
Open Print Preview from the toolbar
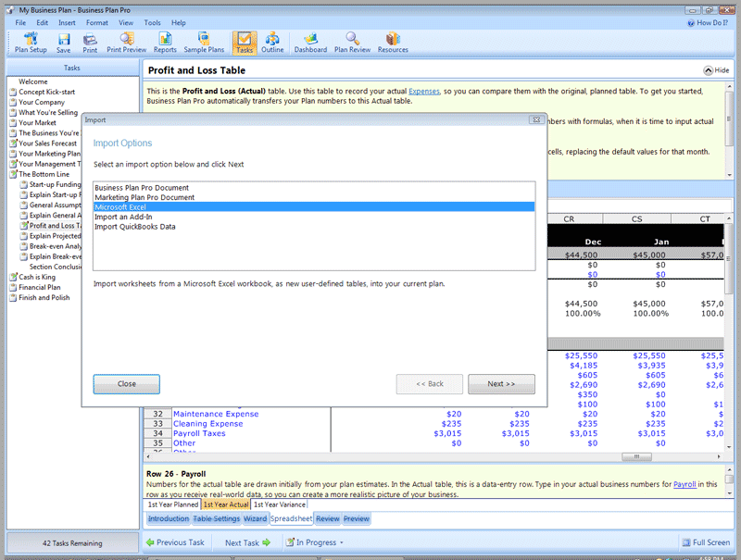tap(126, 43)
